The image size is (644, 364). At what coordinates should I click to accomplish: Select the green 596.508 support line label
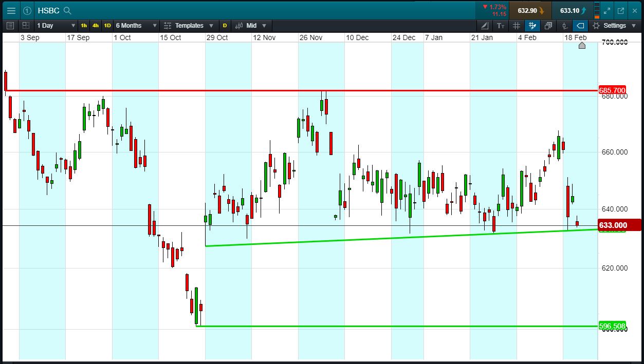tap(612, 326)
